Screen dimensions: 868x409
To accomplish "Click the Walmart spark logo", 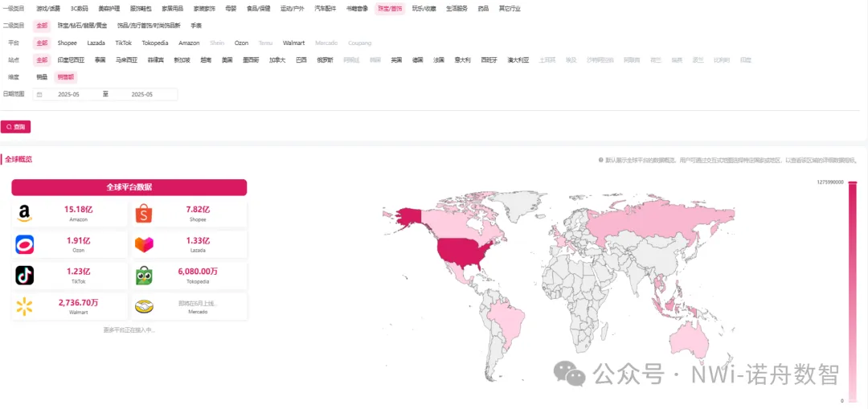I will coord(24,306).
